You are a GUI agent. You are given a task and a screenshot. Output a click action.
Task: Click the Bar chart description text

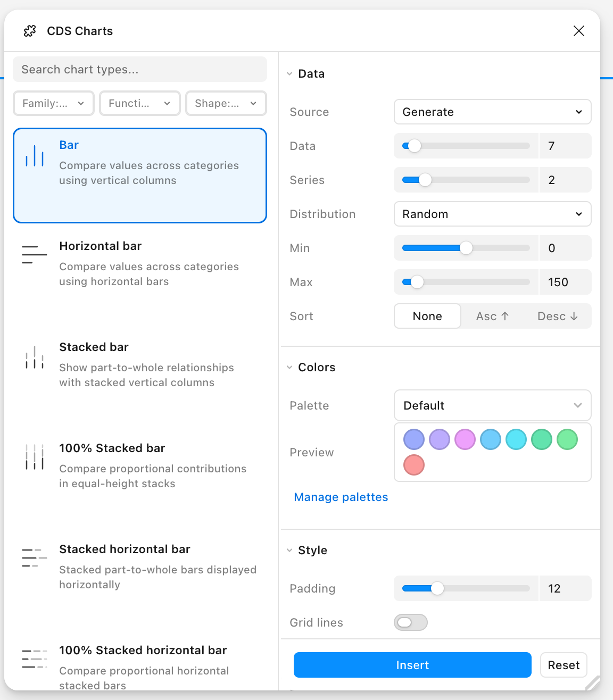149,173
